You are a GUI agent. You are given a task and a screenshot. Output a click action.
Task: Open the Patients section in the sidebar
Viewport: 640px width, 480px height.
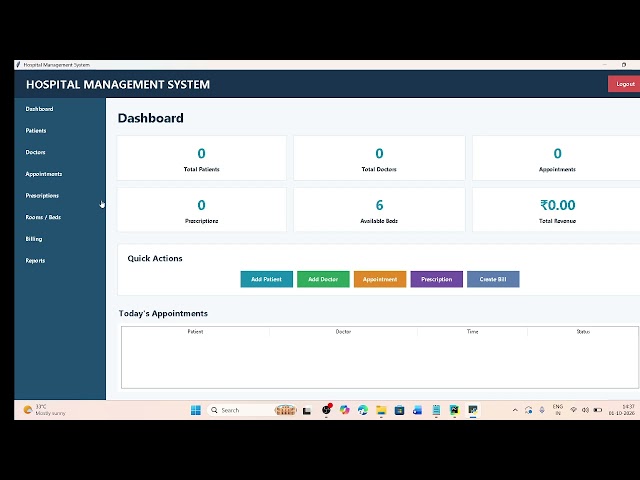pyautogui.click(x=36, y=131)
